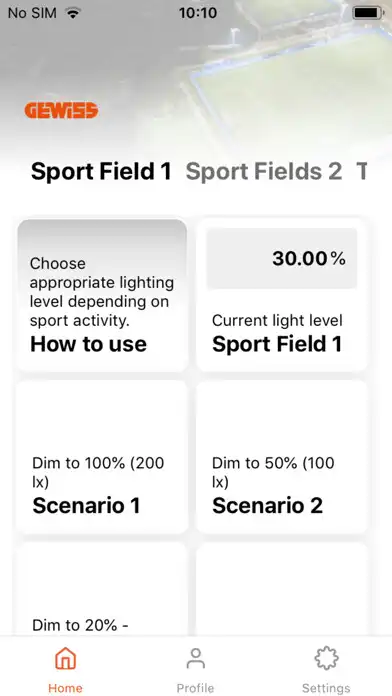
Task: Tap the stadium header image
Action: 196,75
